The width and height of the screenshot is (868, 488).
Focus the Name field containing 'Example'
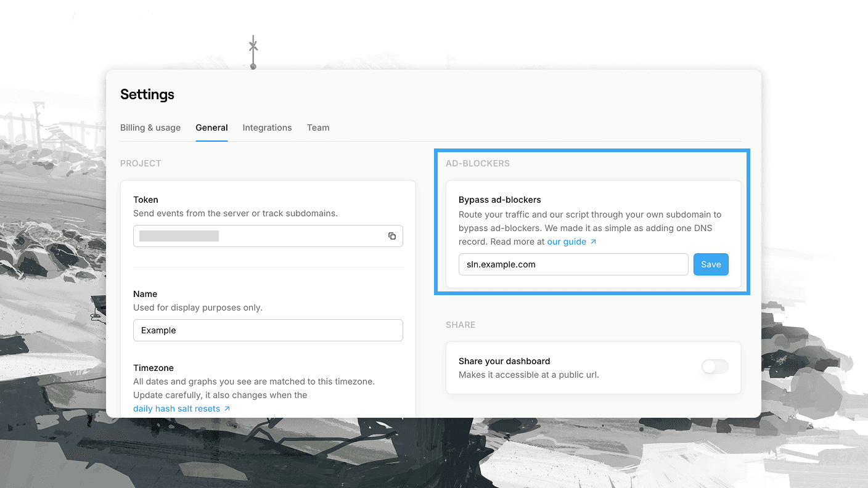(268, 330)
